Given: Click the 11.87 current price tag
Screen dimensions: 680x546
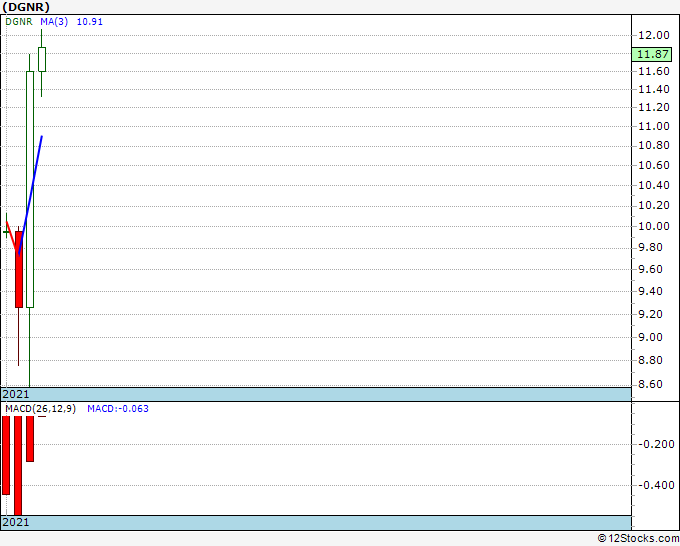Looking at the screenshot, I should pos(653,54).
